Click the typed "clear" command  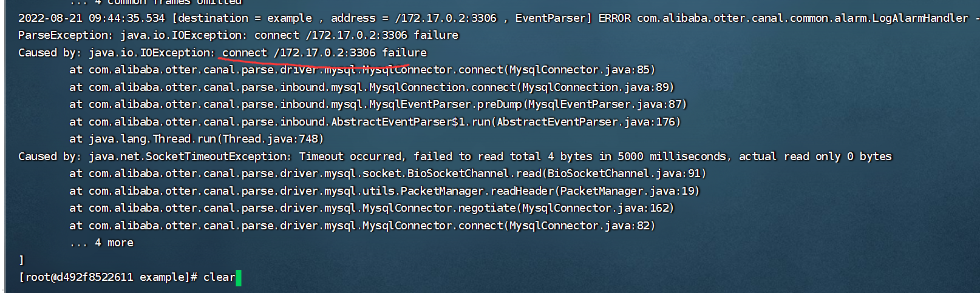219,277
